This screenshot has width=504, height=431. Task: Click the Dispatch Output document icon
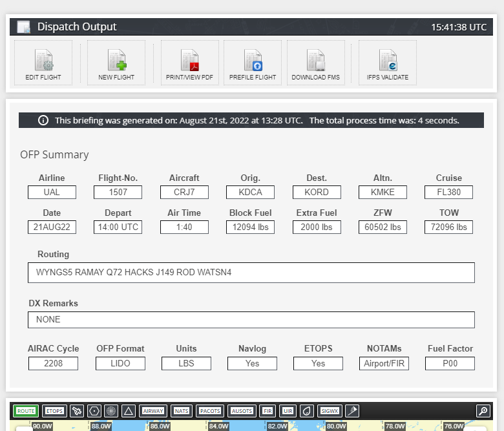tap(23, 26)
